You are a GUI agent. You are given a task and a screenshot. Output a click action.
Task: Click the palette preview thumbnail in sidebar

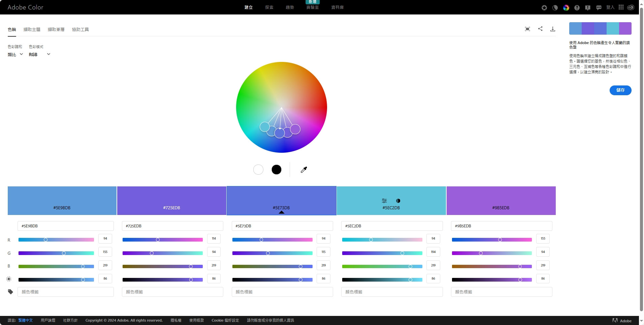600,29
